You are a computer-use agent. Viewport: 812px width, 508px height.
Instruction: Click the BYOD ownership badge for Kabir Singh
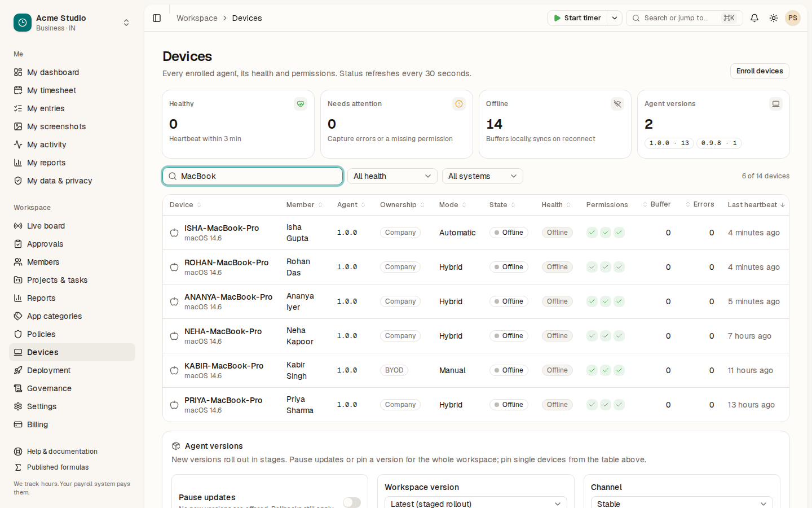[394, 370]
